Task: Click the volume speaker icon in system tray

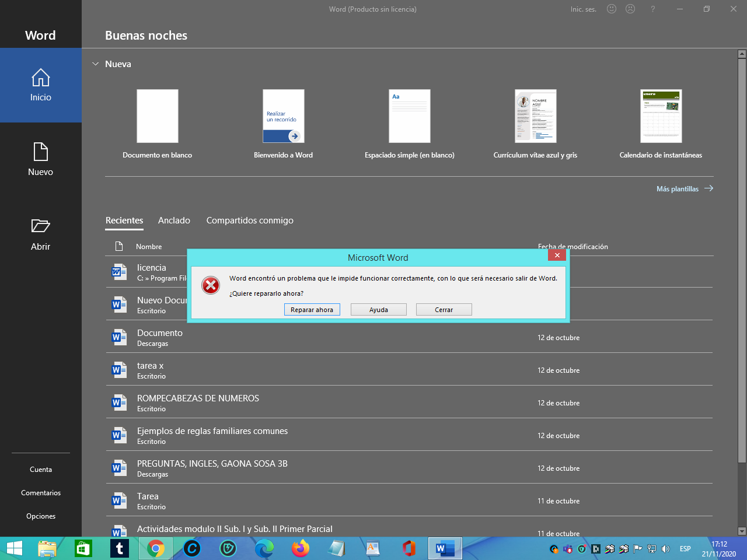Action: pyautogui.click(x=665, y=548)
